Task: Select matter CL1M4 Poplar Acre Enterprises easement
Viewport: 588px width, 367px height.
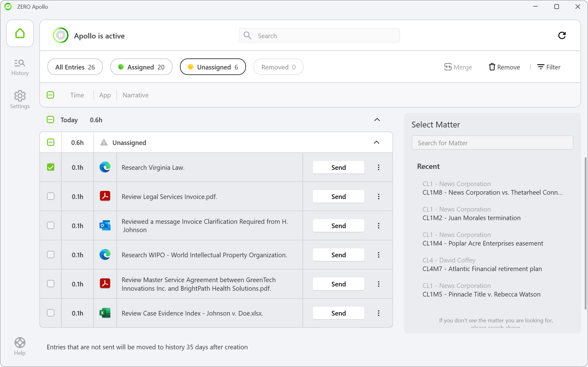Action: point(483,239)
